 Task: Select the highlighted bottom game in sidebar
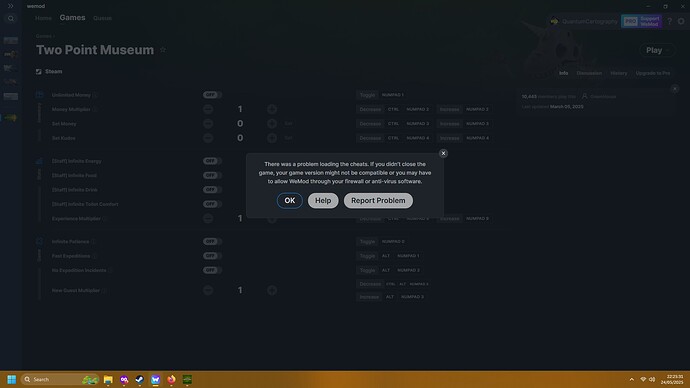pos(11,118)
